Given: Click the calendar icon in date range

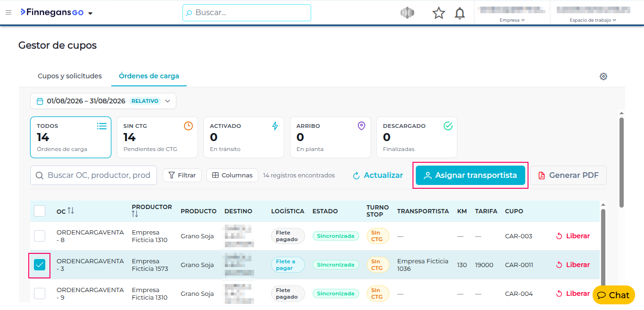Looking at the screenshot, I should pos(40,101).
